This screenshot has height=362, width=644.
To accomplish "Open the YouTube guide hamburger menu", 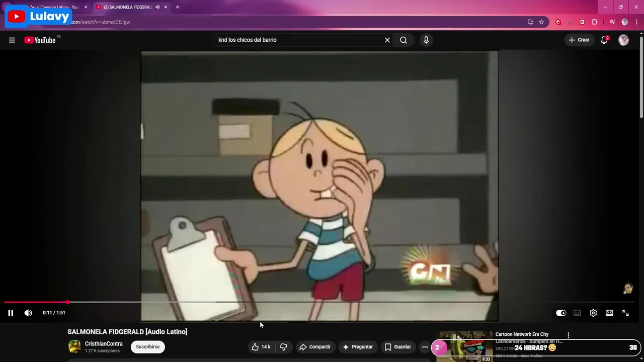I will point(12,40).
